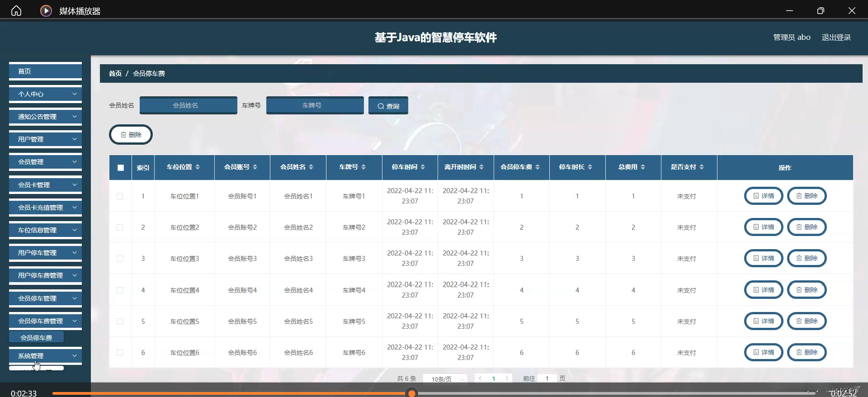Sort by 停车时间 column arrows
Screen dimensions: 868x397
click(423, 167)
